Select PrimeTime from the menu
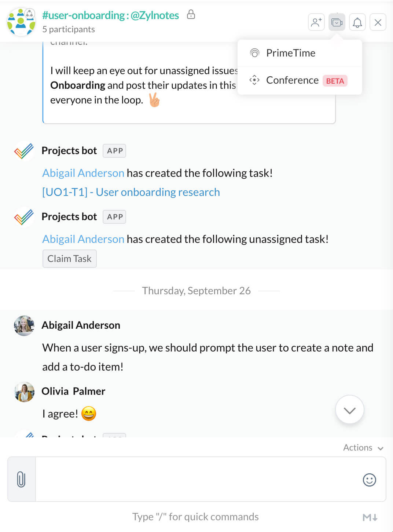The width and height of the screenshot is (393, 532). coord(290,53)
